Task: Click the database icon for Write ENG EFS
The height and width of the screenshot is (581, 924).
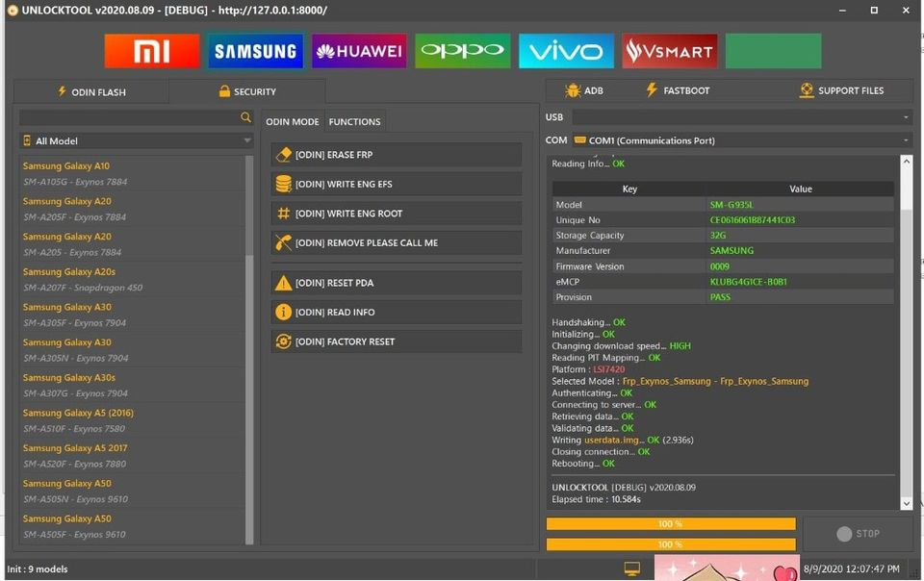Action: [283, 184]
